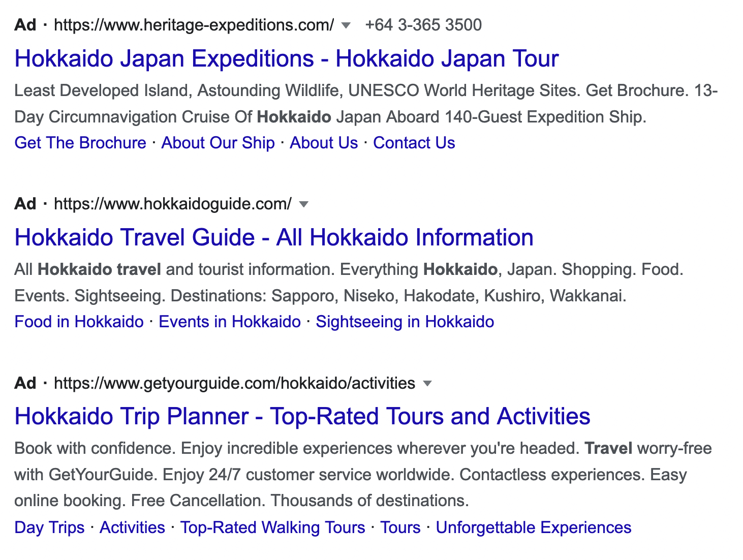Image resolution: width=743 pixels, height=560 pixels.
Task: Expand dropdown arrow beside heritage-expeditions.com URL
Action: click(346, 25)
